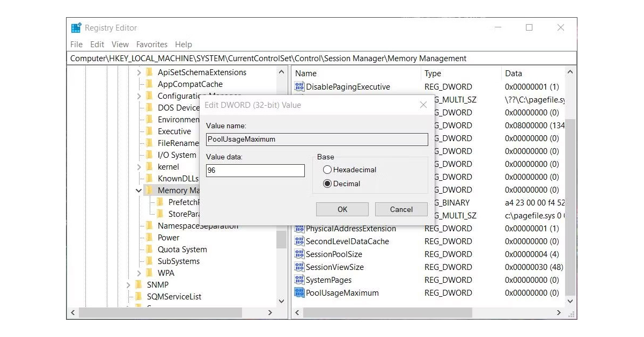
Task: Click the REG_DWORD icon beside DisablePagingExecutive
Action: click(299, 86)
